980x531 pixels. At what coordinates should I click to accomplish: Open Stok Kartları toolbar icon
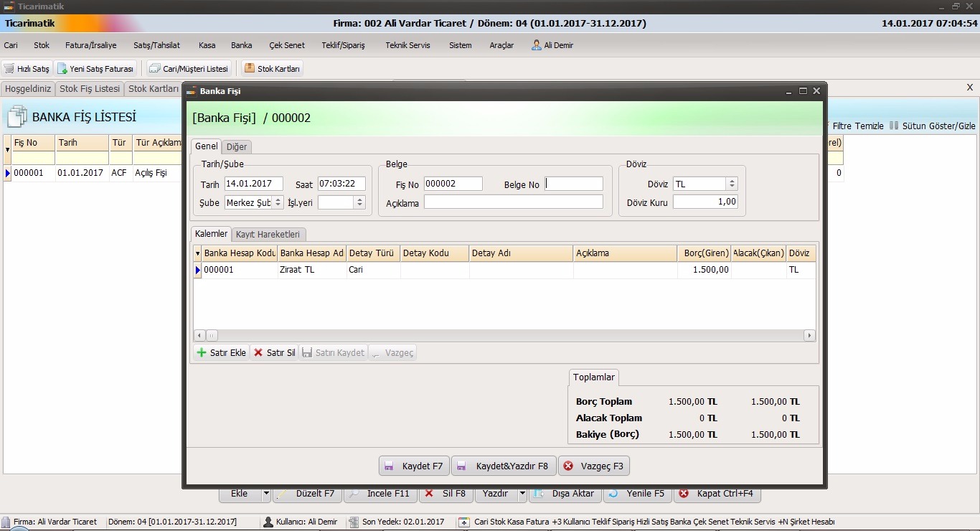250,69
